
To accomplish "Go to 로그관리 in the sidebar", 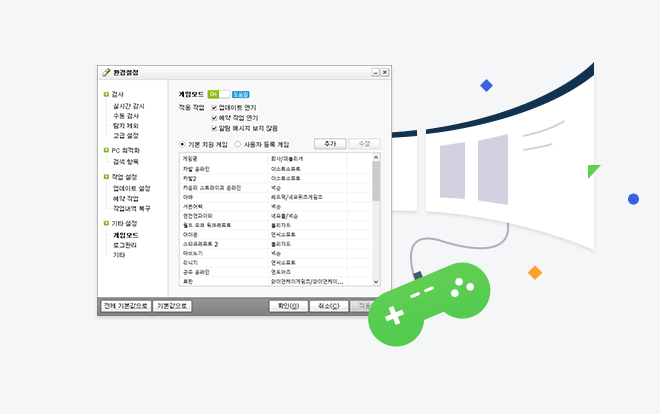I will pos(125,244).
